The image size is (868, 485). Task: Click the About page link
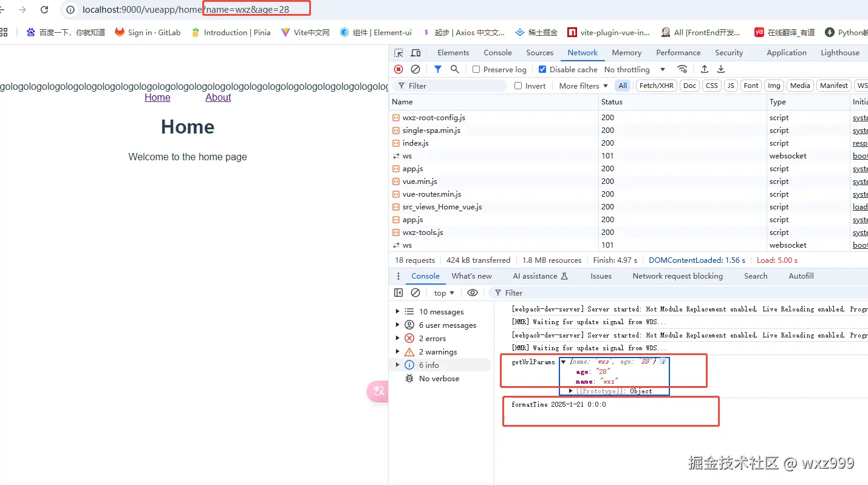pyautogui.click(x=218, y=97)
